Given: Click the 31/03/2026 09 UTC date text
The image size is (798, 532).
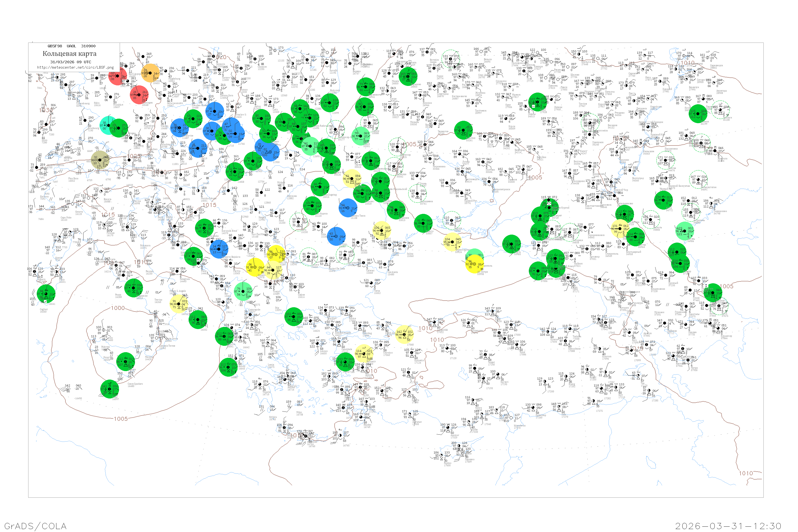Looking at the screenshot, I should (70, 62).
